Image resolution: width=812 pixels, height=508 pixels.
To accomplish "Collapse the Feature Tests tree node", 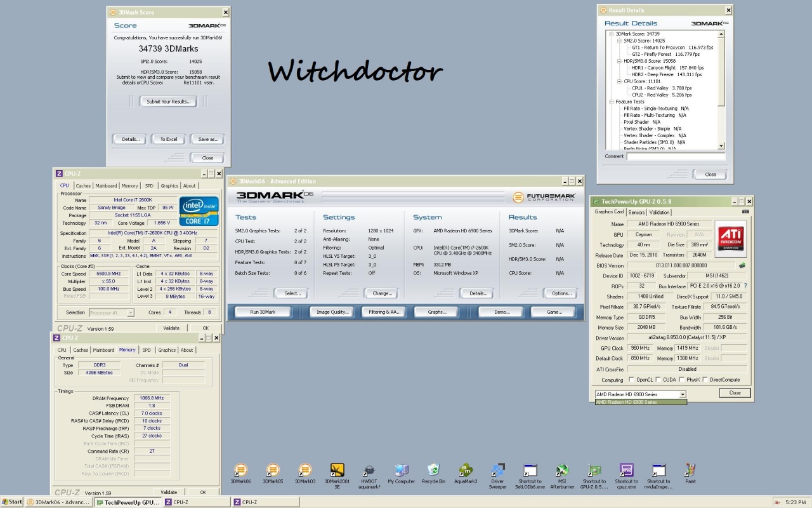I will (x=610, y=102).
